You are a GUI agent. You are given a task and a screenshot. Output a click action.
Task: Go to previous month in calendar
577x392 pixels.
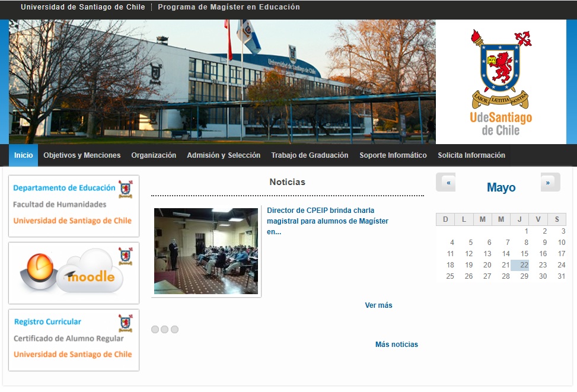click(x=448, y=183)
